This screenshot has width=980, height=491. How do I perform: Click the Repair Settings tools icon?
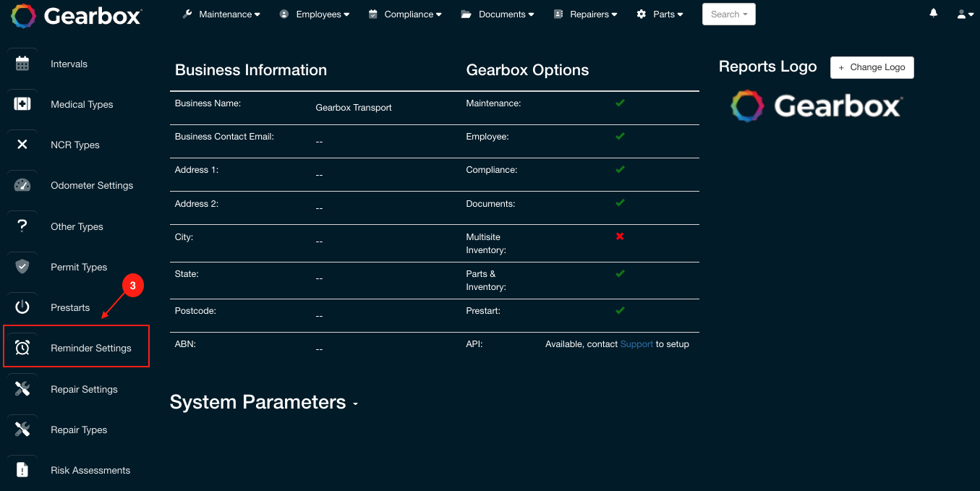[22, 389]
